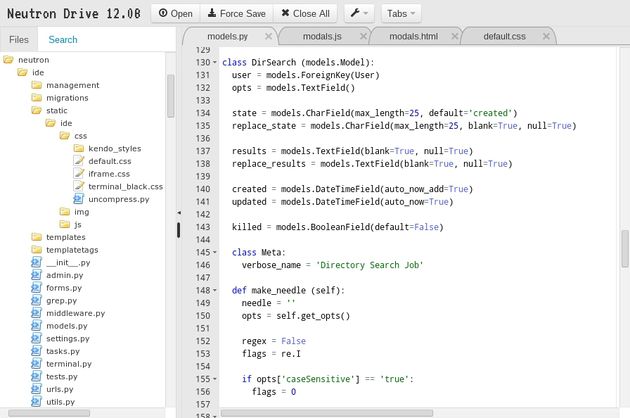Switch to the Search panel tab

pyautogui.click(x=63, y=39)
